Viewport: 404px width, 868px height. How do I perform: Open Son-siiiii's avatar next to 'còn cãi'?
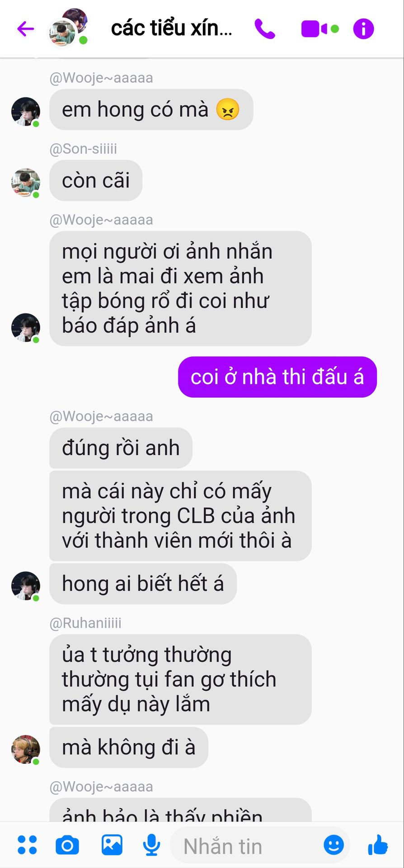tap(25, 183)
